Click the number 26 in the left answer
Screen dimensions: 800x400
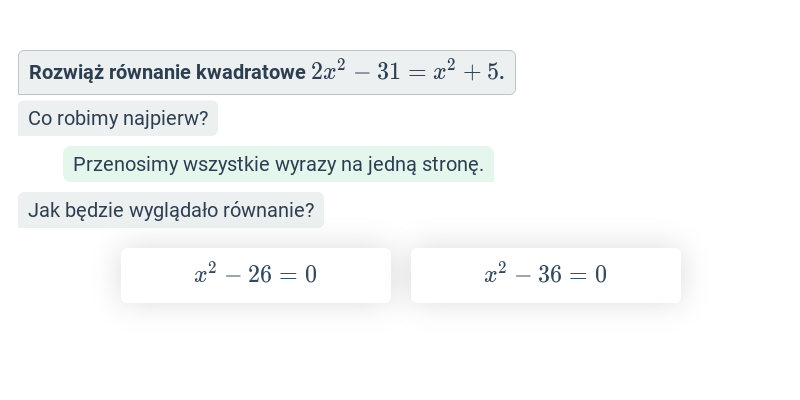260,275
